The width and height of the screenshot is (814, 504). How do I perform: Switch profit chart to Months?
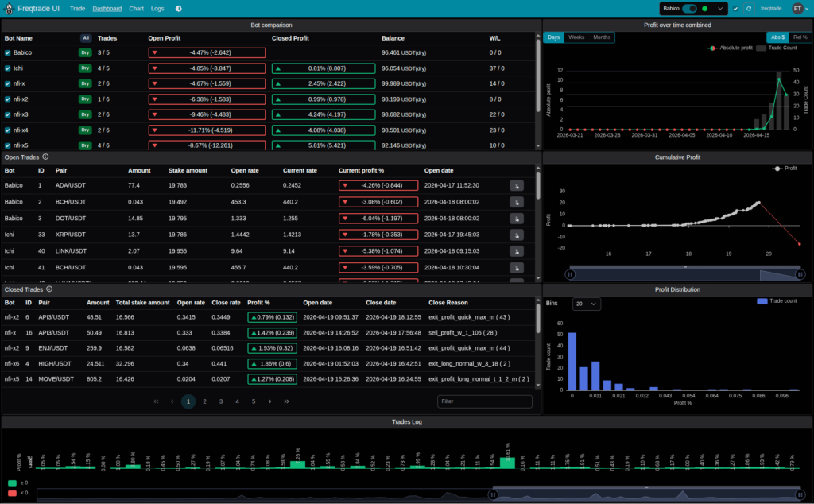point(602,37)
